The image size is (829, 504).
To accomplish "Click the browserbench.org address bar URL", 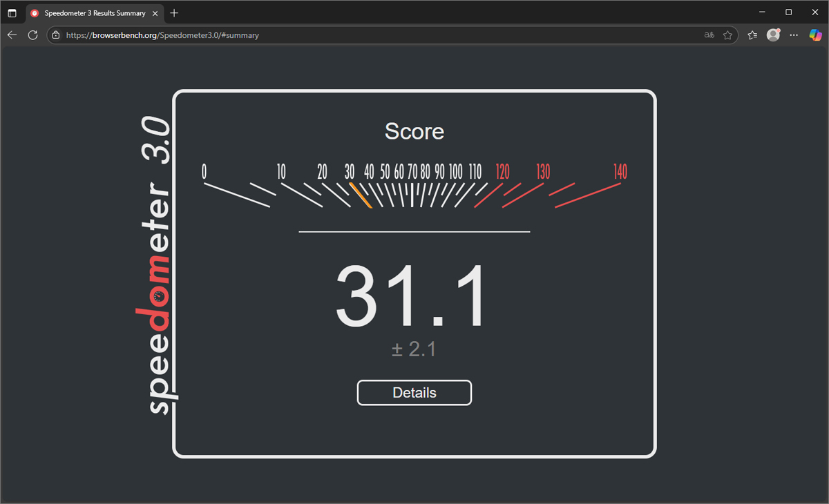I will click(x=162, y=35).
